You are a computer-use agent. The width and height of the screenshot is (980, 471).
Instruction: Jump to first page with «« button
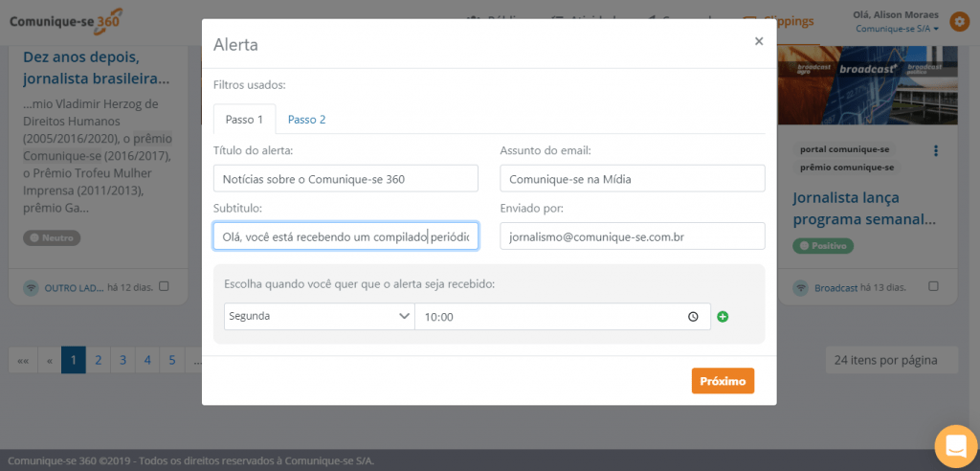pyautogui.click(x=23, y=360)
